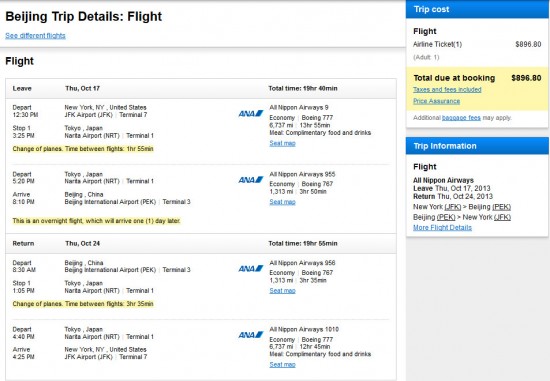Click JFK code in Beijing > New York route

(502, 217)
